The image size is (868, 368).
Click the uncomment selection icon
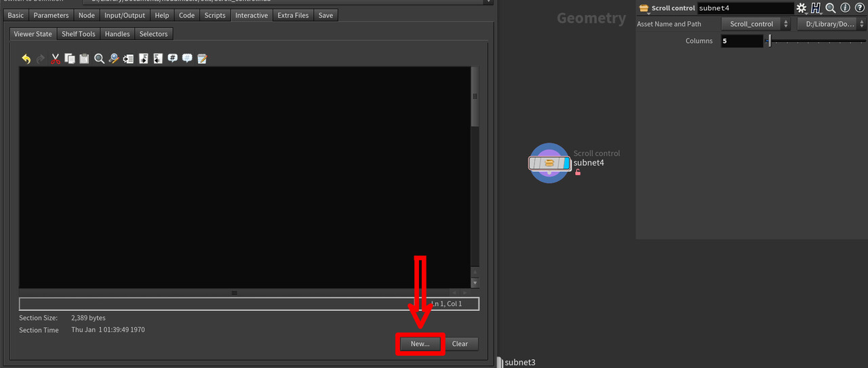(187, 59)
